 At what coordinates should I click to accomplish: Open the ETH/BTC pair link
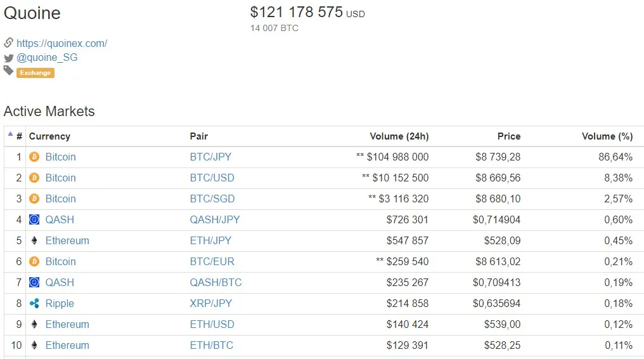(212, 346)
